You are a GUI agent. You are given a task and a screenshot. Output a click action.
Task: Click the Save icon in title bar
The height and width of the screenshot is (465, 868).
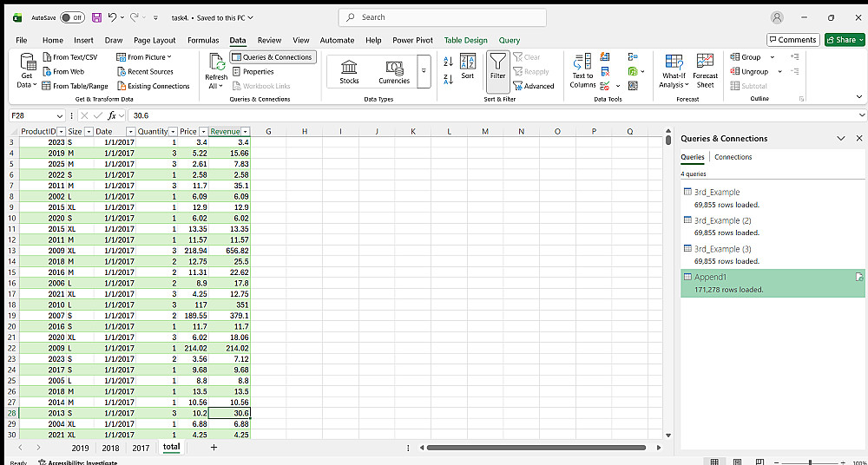click(97, 17)
